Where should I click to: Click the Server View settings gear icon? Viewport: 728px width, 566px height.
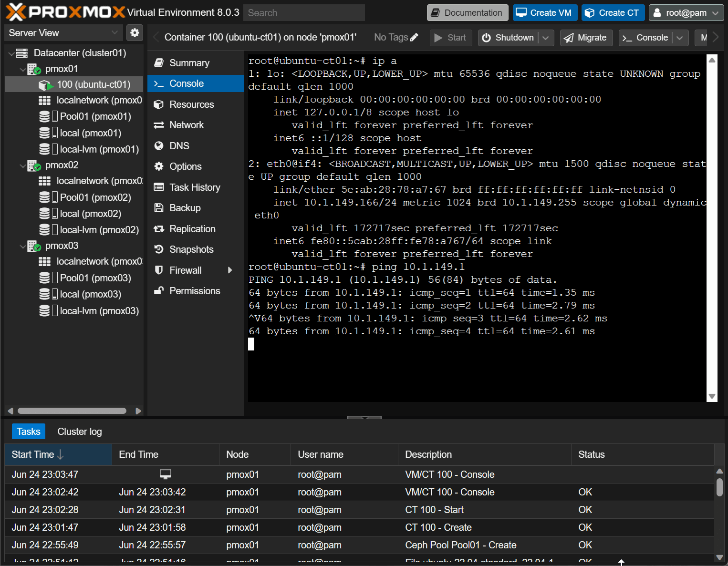(135, 32)
